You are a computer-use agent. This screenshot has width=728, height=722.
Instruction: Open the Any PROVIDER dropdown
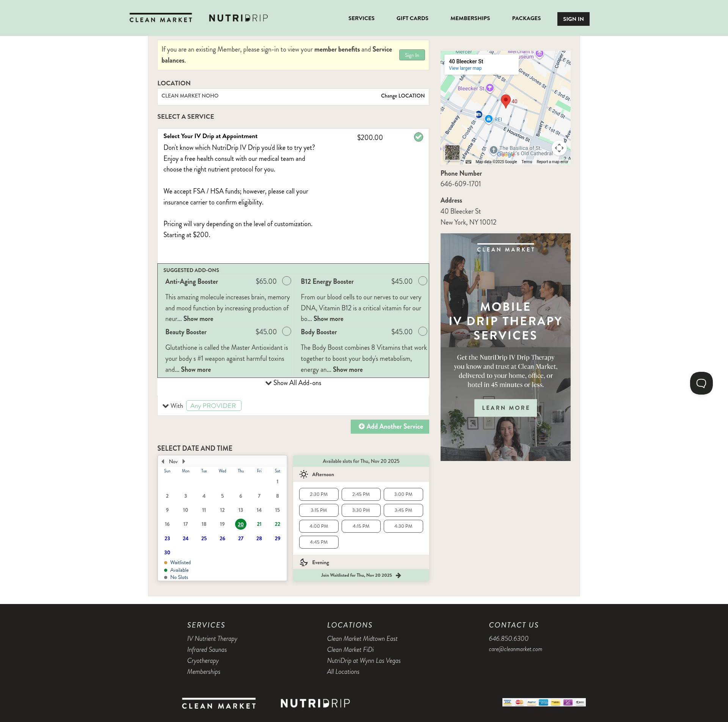click(213, 406)
